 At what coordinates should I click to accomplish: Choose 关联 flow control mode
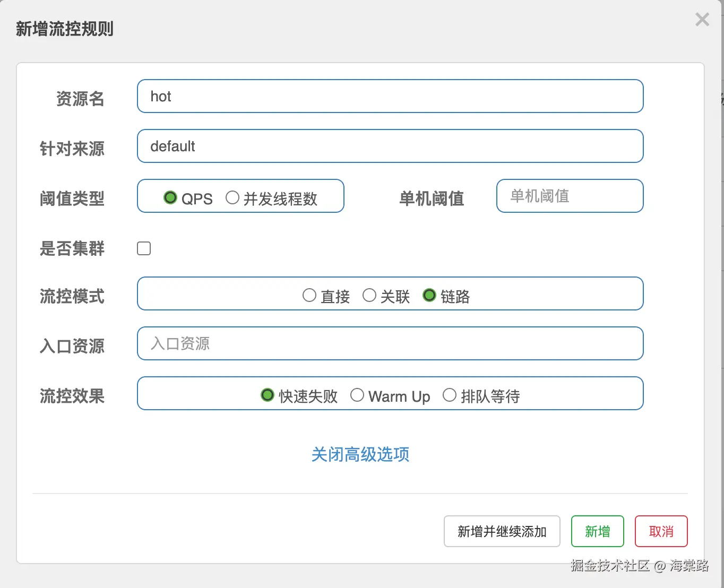(369, 296)
